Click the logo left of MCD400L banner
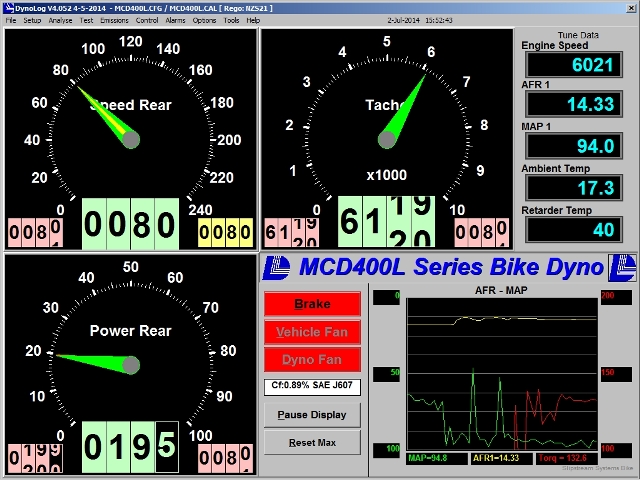The height and width of the screenshot is (480, 640). (276, 267)
